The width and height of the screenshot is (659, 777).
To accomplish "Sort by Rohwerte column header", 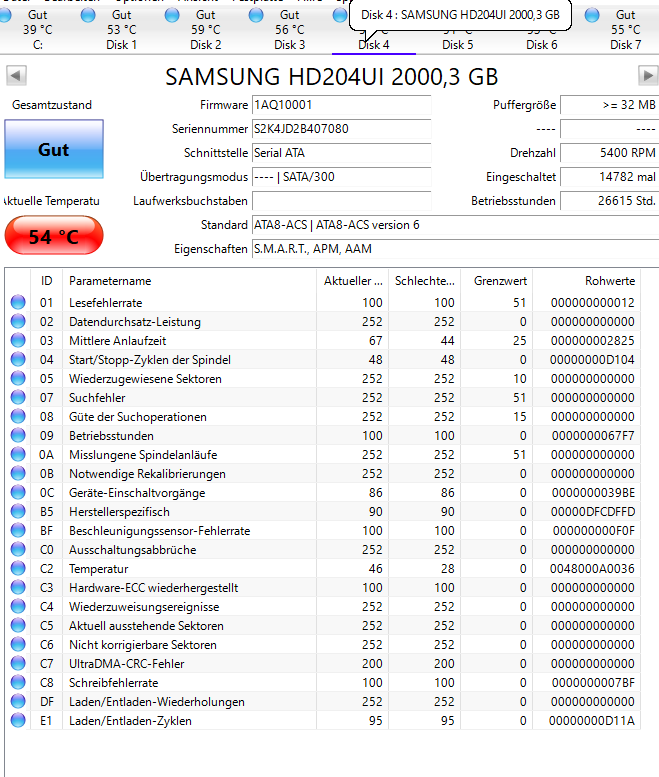I will point(587,281).
